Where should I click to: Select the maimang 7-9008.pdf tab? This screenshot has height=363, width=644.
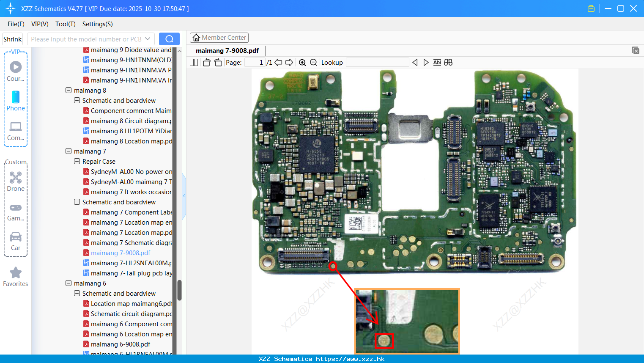[x=227, y=51]
